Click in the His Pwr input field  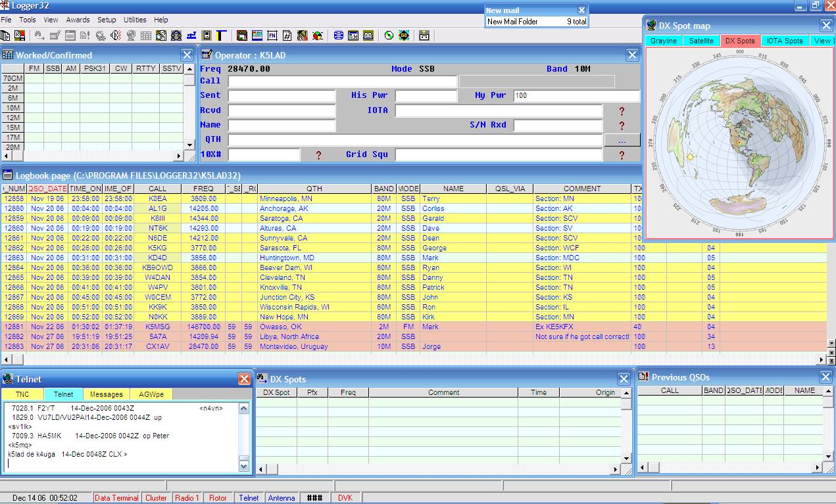coord(426,96)
